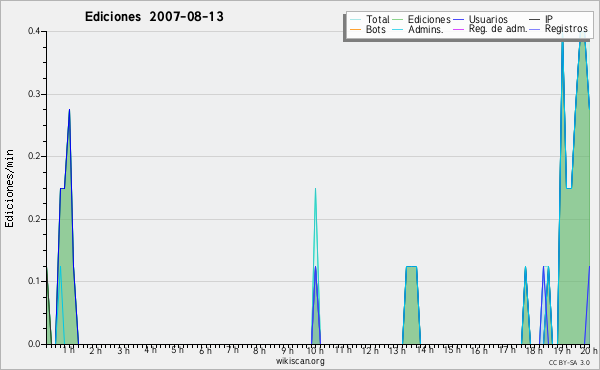Click the '0.1' y-axis value

coord(34,281)
